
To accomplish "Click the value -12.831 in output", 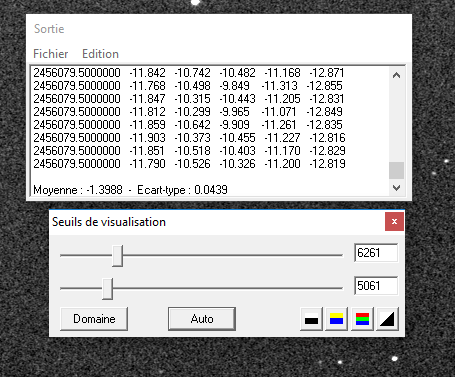I will click(x=327, y=99).
